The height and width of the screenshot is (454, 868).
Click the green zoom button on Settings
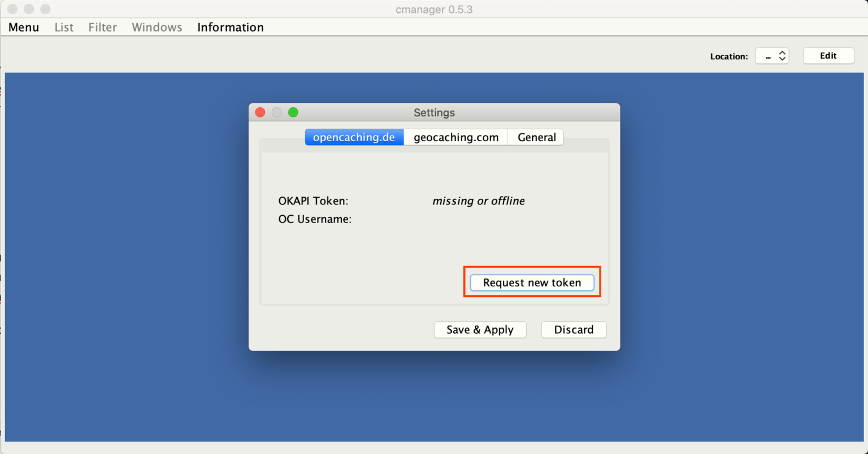293,112
